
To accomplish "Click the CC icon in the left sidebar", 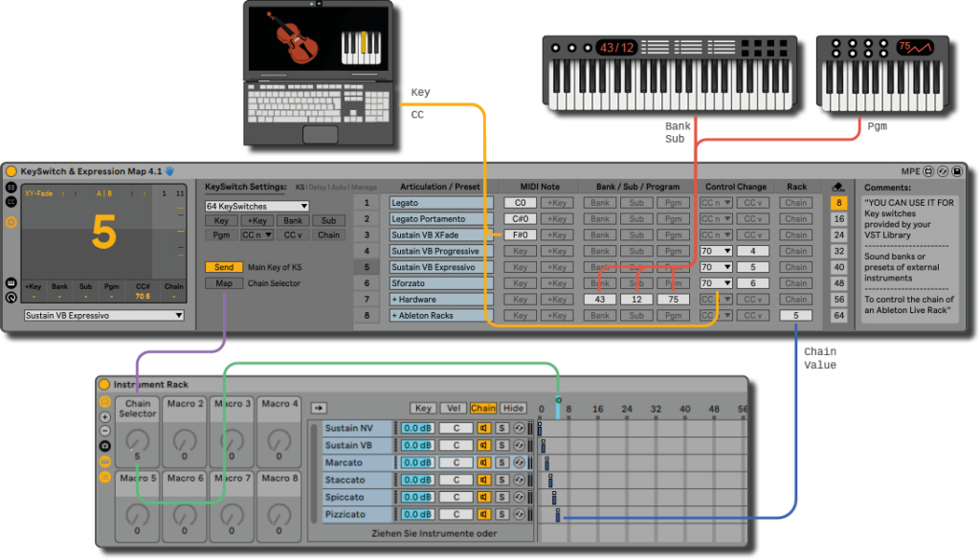I will tap(11, 202).
